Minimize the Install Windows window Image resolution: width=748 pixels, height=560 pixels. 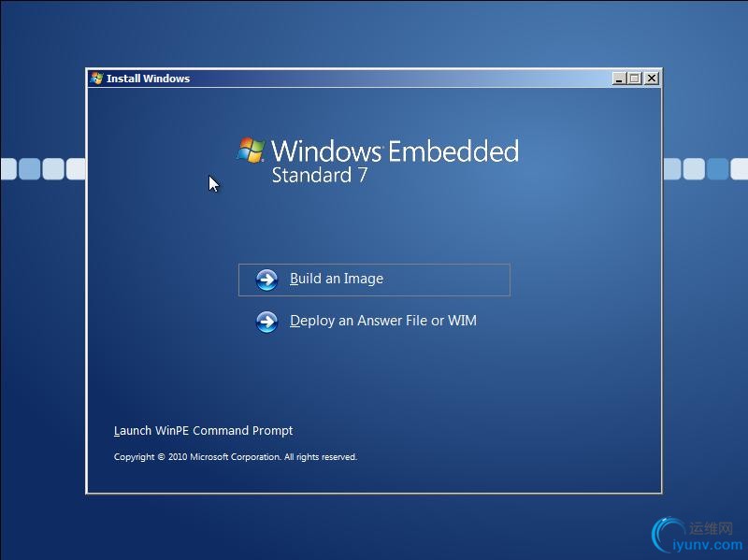click(619, 79)
